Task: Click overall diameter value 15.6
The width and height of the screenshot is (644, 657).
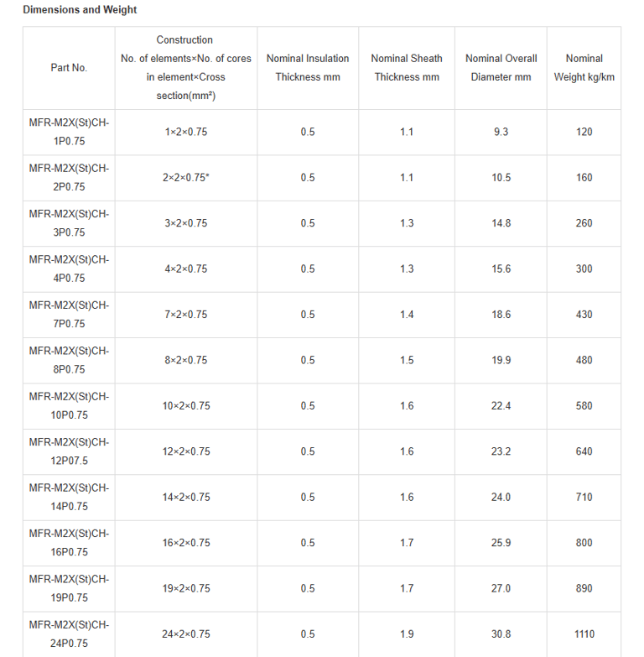Action: click(501, 269)
